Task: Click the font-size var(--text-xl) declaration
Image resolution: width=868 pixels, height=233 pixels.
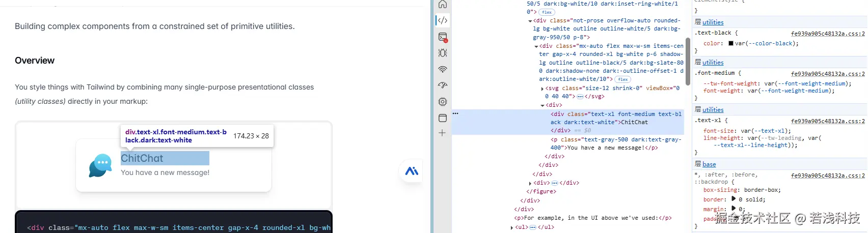Action: (x=747, y=131)
